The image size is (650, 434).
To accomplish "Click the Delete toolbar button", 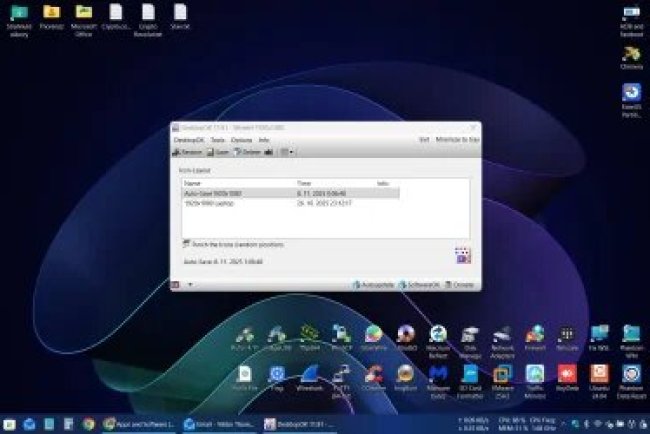I will click(x=247, y=152).
